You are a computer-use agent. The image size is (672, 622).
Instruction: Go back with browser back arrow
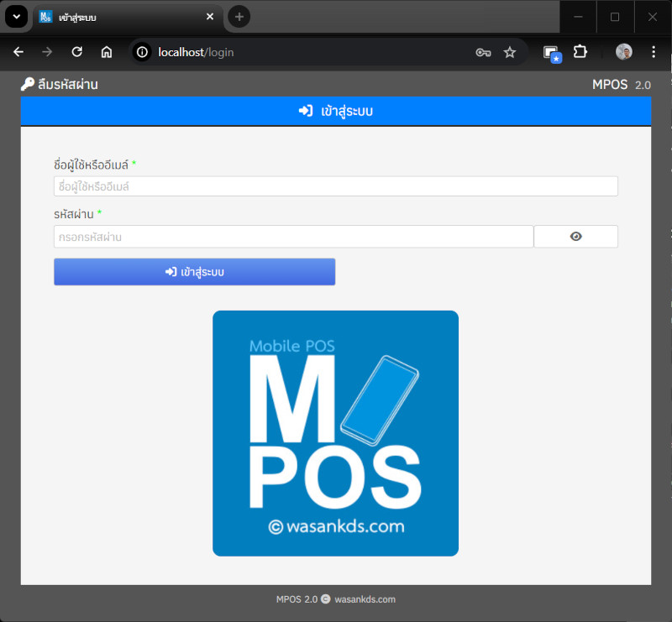[x=18, y=52]
